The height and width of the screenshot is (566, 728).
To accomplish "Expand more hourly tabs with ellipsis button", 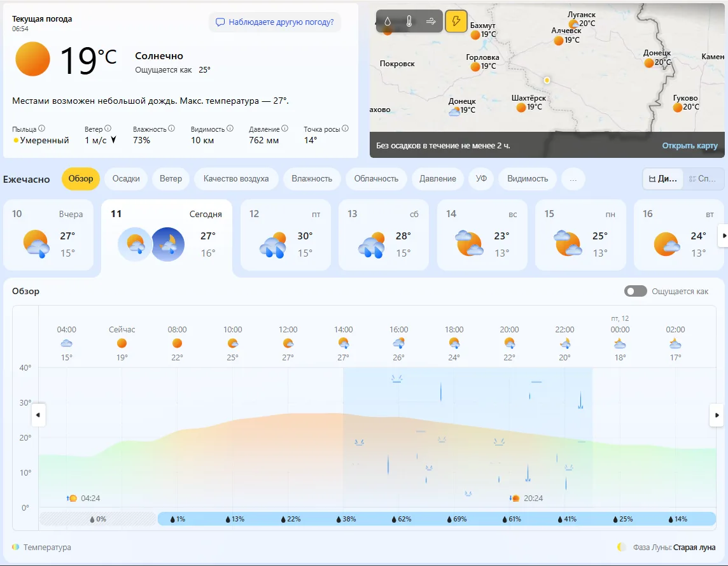I will [573, 179].
